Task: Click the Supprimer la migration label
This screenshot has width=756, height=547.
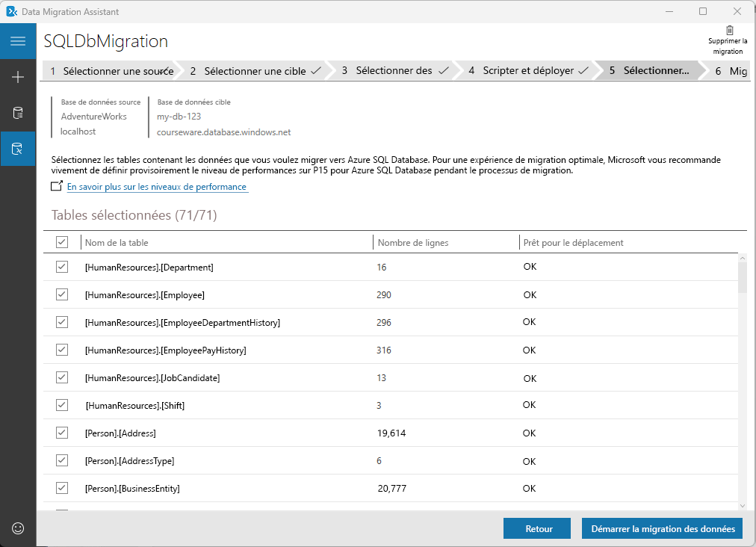Action: (728, 46)
